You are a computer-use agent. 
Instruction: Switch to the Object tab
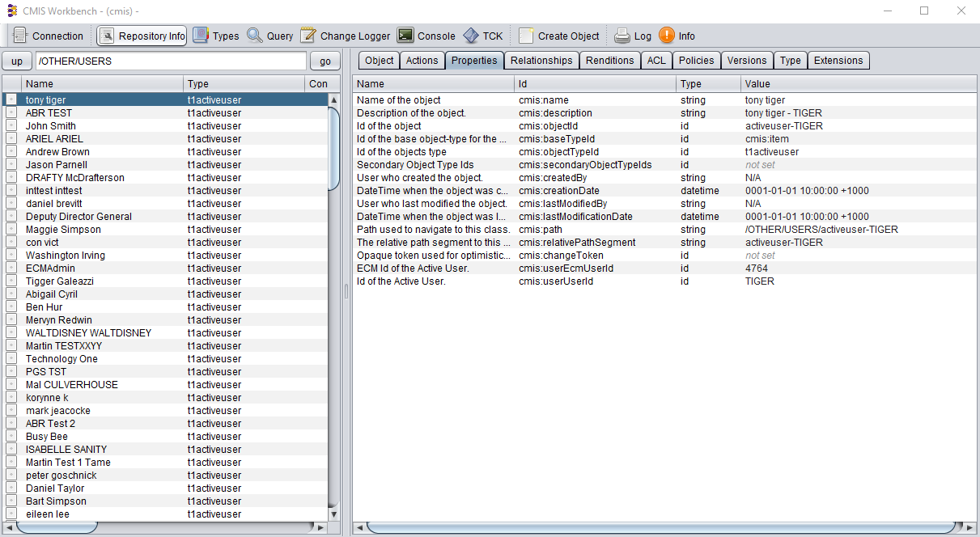[x=379, y=61]
